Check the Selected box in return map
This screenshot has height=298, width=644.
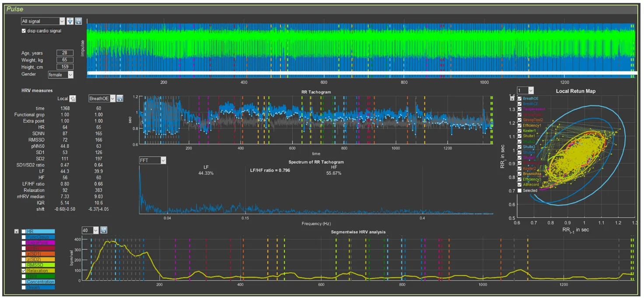[519, 191]
